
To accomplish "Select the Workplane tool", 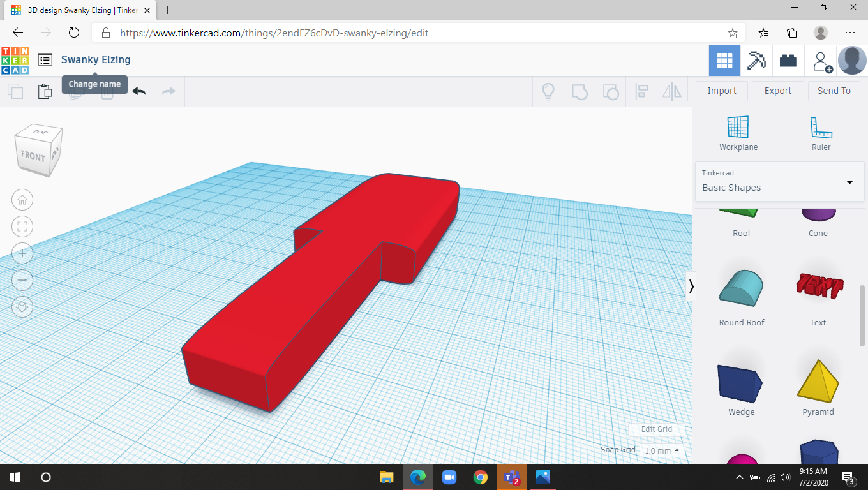I will 738,133.
